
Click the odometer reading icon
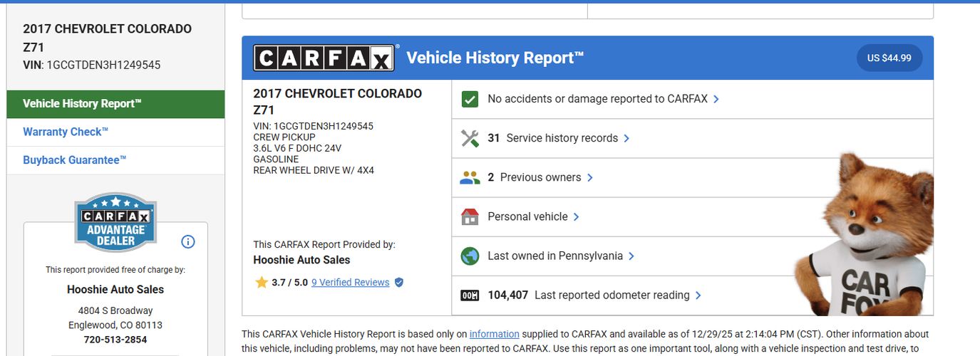coord(470,295)
